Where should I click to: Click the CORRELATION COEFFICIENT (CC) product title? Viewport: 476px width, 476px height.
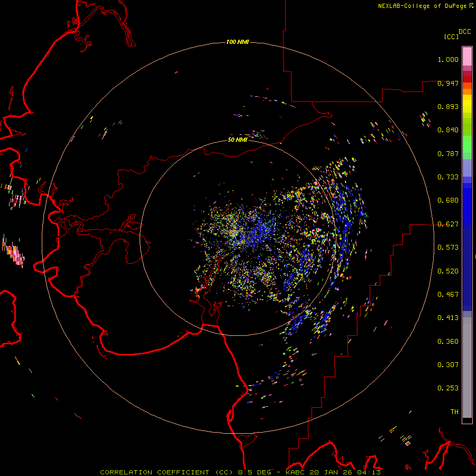167,472
